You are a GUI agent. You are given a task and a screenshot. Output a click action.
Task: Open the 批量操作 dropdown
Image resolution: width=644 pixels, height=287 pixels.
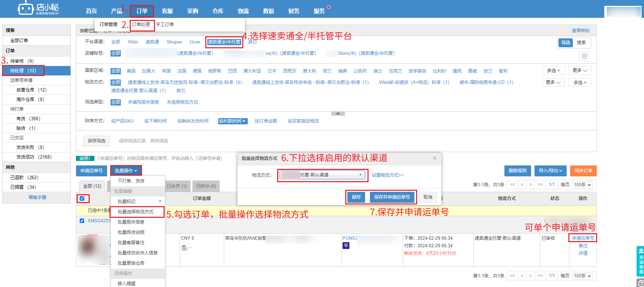point(126,171)
